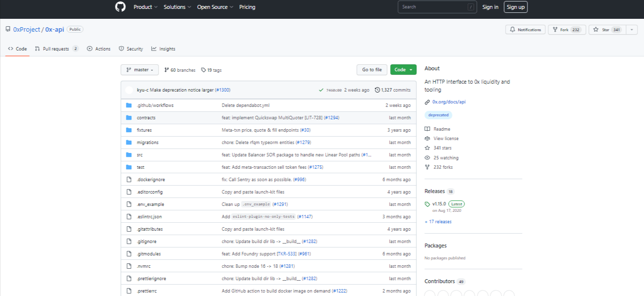This screenshot has width=644, height=296.
Task: Click the green tag icon beside v1.15.0
Action: 427,204
